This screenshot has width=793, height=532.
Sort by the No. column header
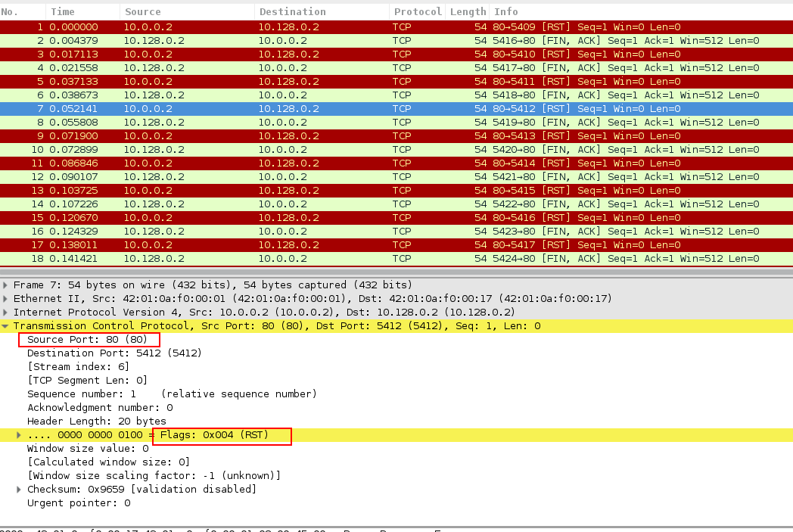[23, 11]
